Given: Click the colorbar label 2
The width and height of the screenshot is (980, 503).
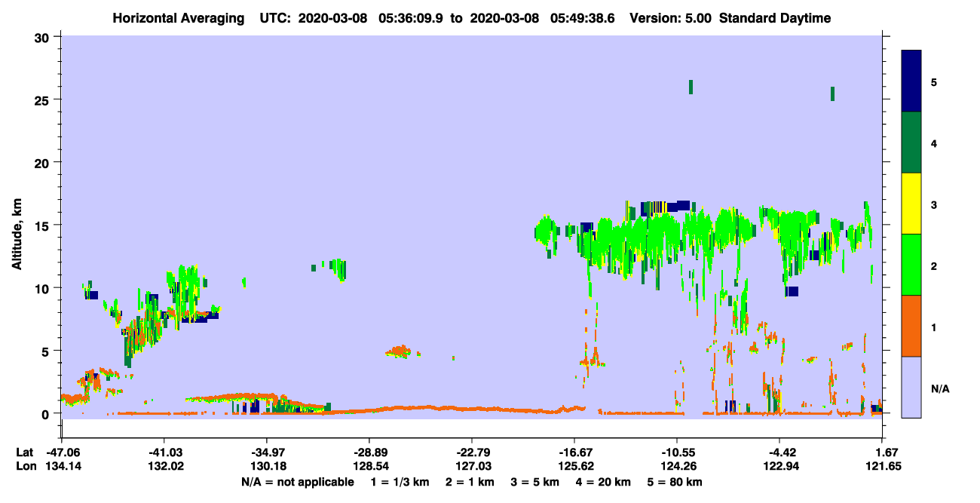Looking at the screenshot, I should click(x=934, y=265).
